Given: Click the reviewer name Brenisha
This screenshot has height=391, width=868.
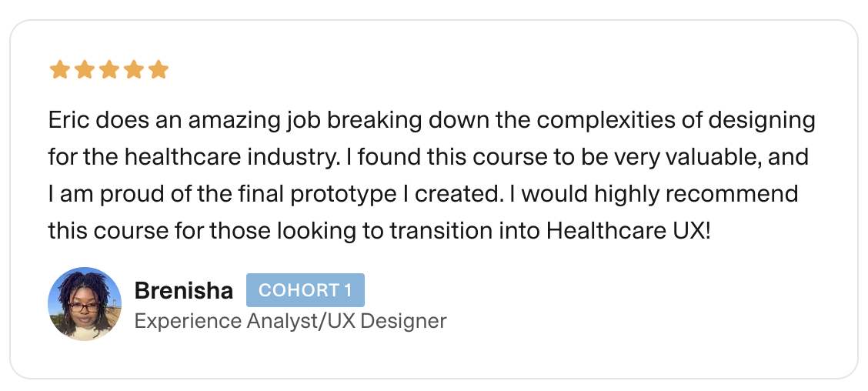Looking at the screenshot, I should 183,291.
